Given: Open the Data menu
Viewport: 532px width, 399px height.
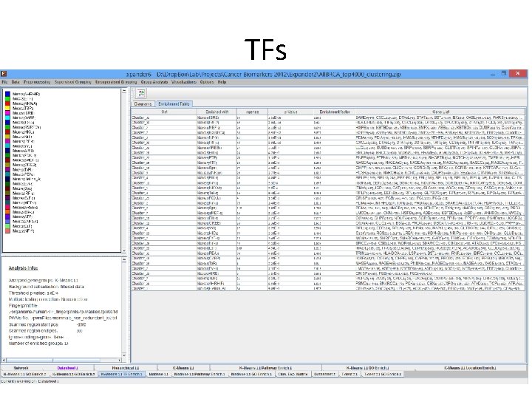Looking at the screenshot, I should click(x=16, y=82).
